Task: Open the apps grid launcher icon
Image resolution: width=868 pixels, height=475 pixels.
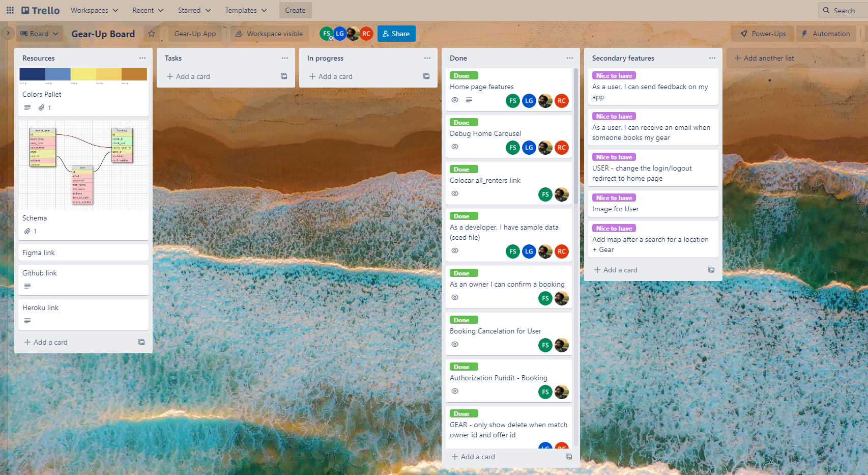Action: tap(10, 10)
